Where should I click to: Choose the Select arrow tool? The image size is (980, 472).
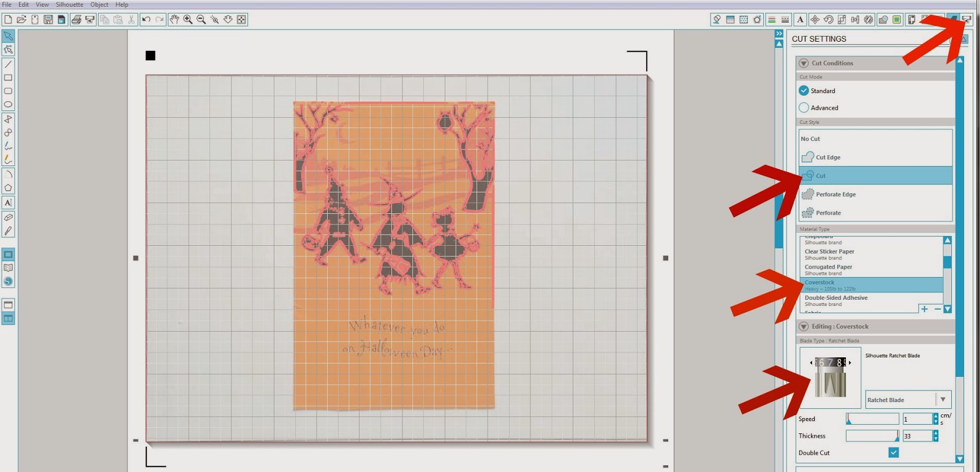[8, 36]
